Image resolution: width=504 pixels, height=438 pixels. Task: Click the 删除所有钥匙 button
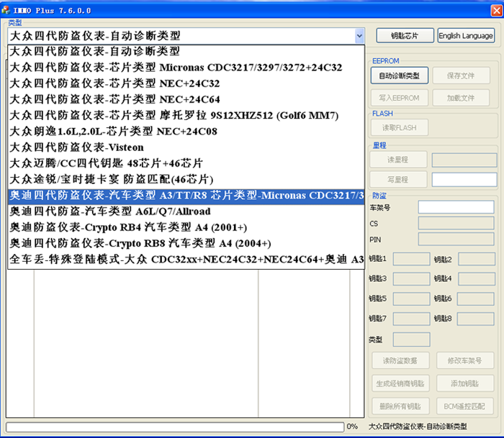(400, 406)
